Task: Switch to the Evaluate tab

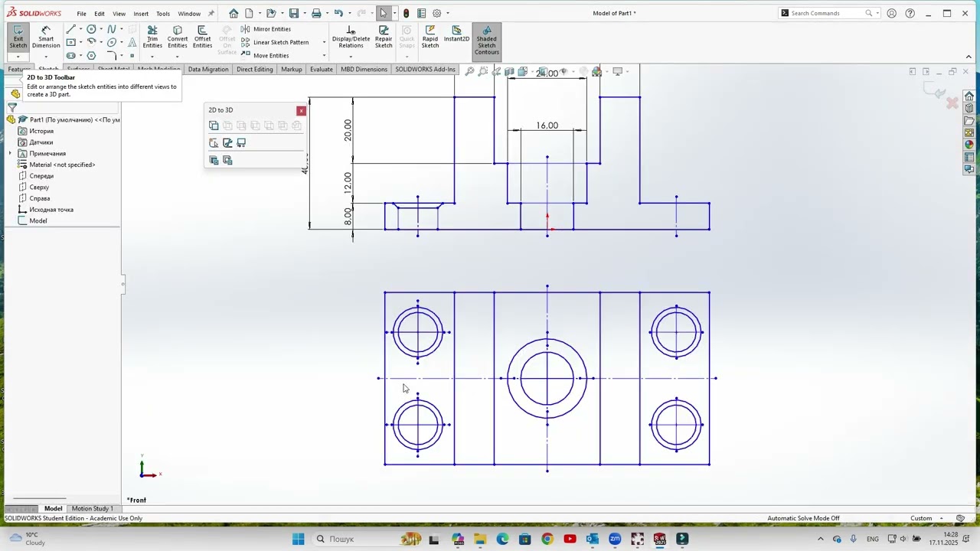Action: [321, 70]
